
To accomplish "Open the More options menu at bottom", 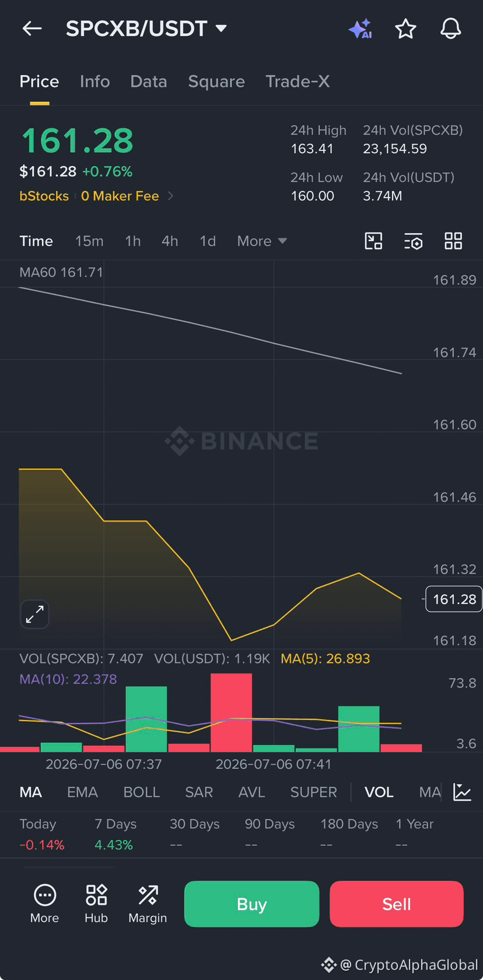I will 44,904.
